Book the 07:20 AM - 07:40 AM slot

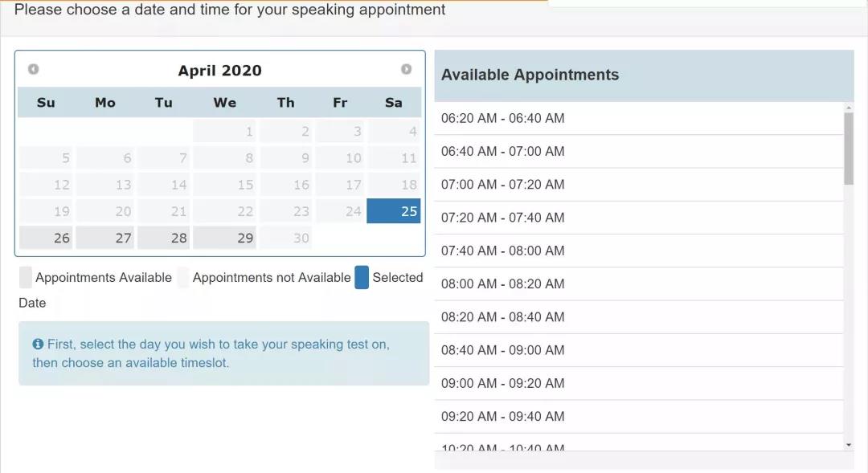coord(503,218)
